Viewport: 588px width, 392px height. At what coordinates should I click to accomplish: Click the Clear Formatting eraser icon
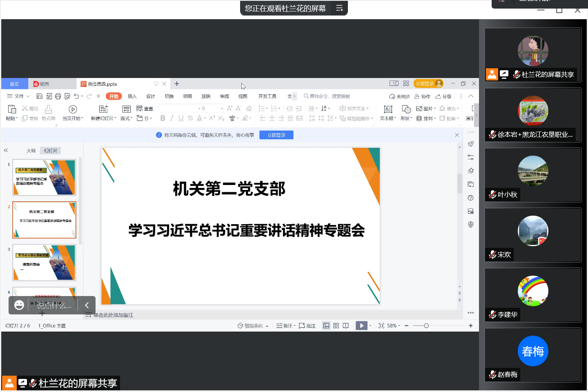[249, 108]
